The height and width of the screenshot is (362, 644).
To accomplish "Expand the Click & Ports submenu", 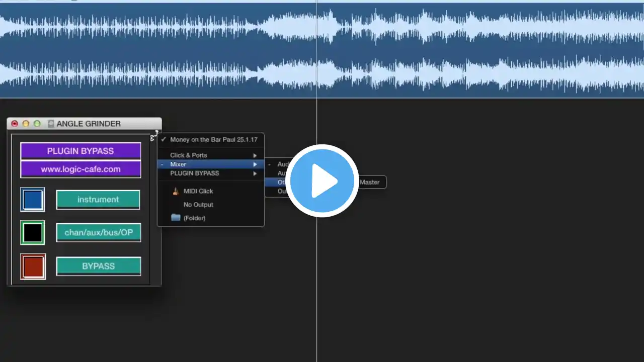I will (211, 155).
